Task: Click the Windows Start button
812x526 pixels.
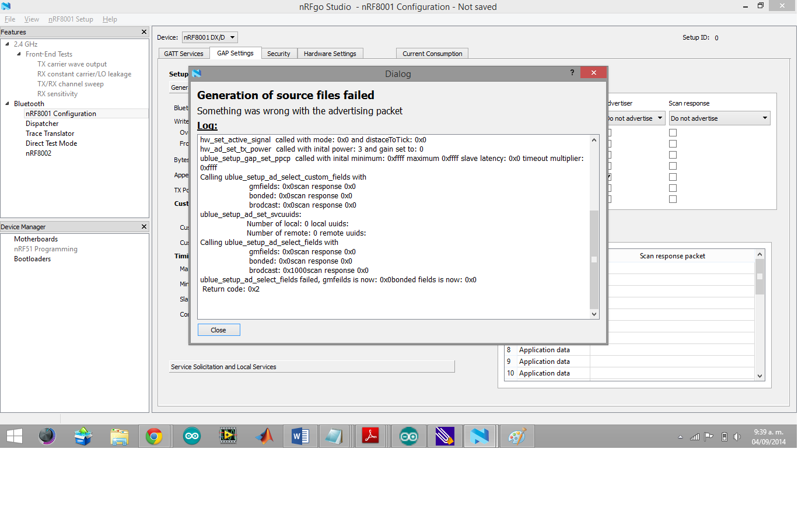Action: 15,436
